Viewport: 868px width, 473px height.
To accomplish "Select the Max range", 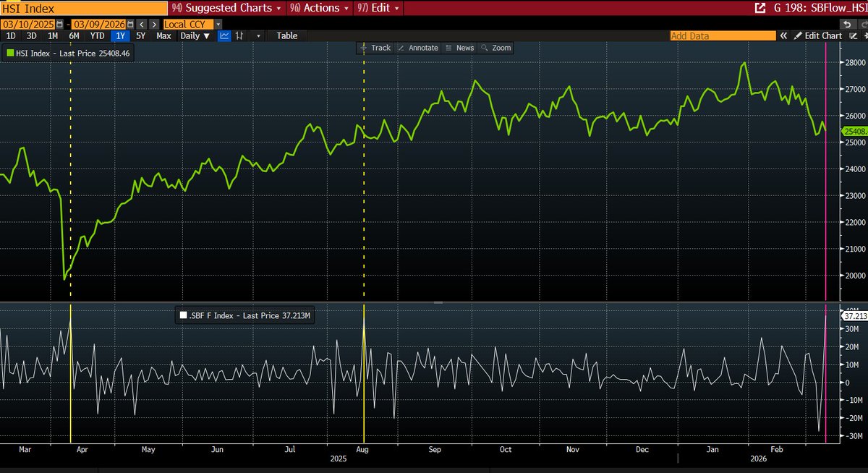I will (x=163, y=35).
